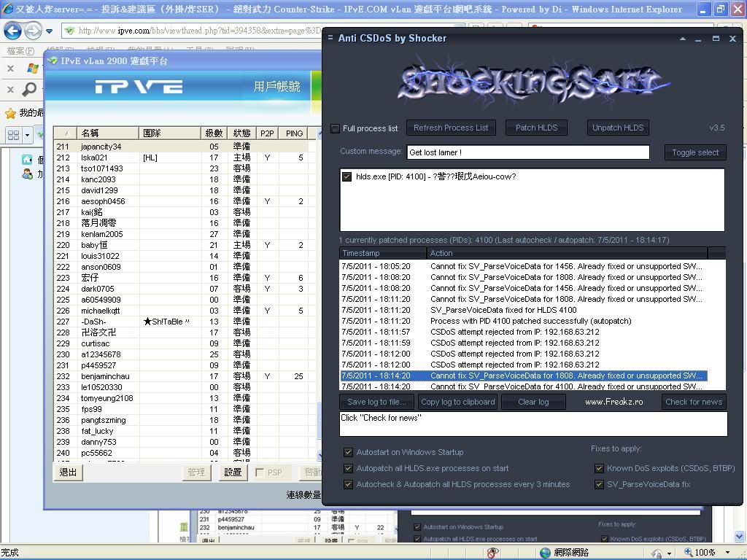Enable the Full process list checkbox
The width and height of the screenshot is (747, 560).
(336, 128)
